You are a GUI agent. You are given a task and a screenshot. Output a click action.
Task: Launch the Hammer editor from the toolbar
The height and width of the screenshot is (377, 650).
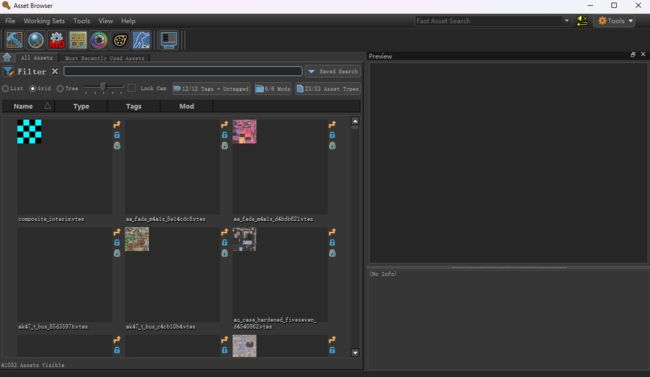[14, 40]
